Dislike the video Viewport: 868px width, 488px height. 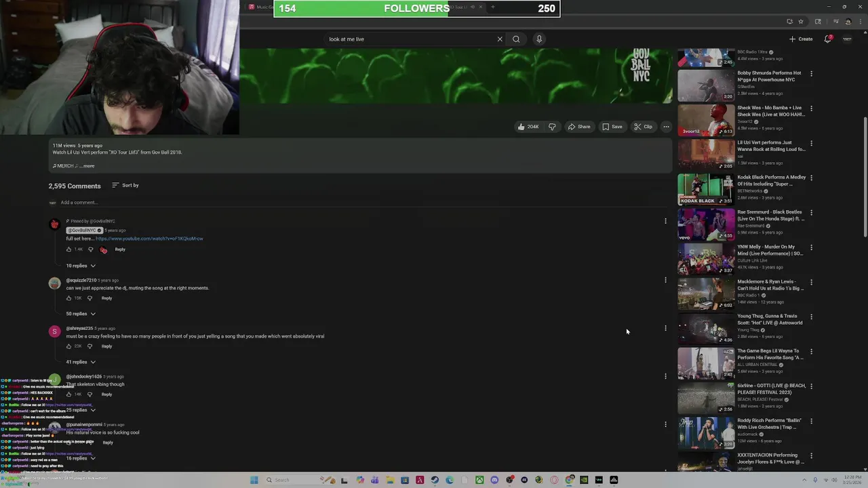pos(552,127)
